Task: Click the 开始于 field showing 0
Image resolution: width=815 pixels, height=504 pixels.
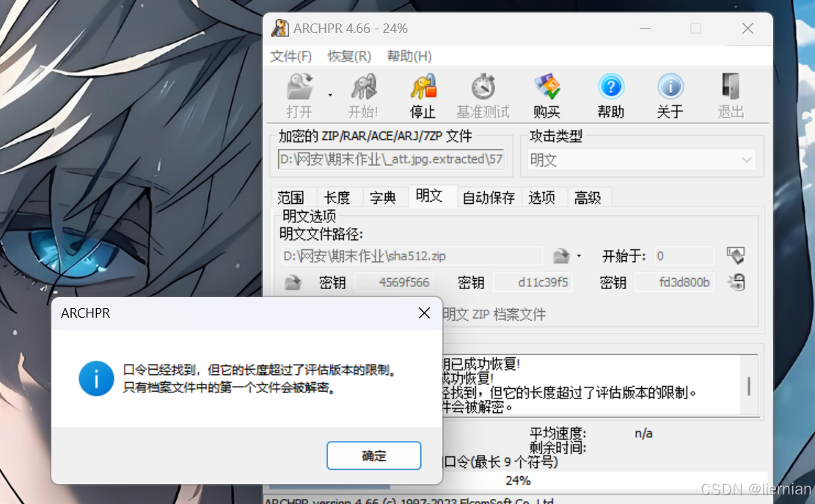Action: click(x=684, y=256)
